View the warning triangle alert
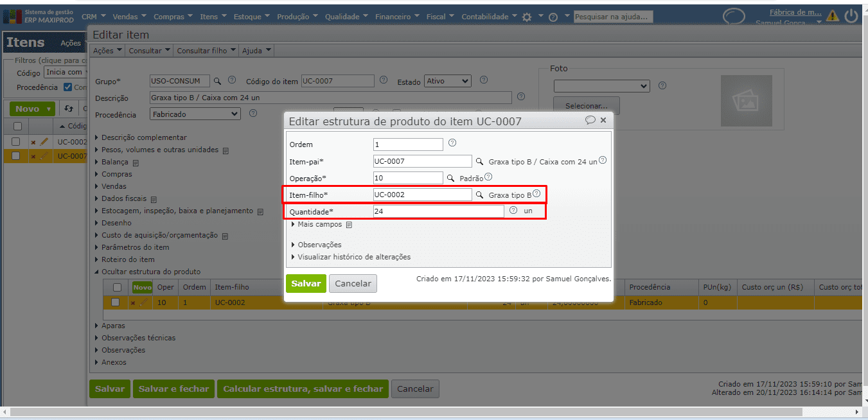 coord(833,16)
